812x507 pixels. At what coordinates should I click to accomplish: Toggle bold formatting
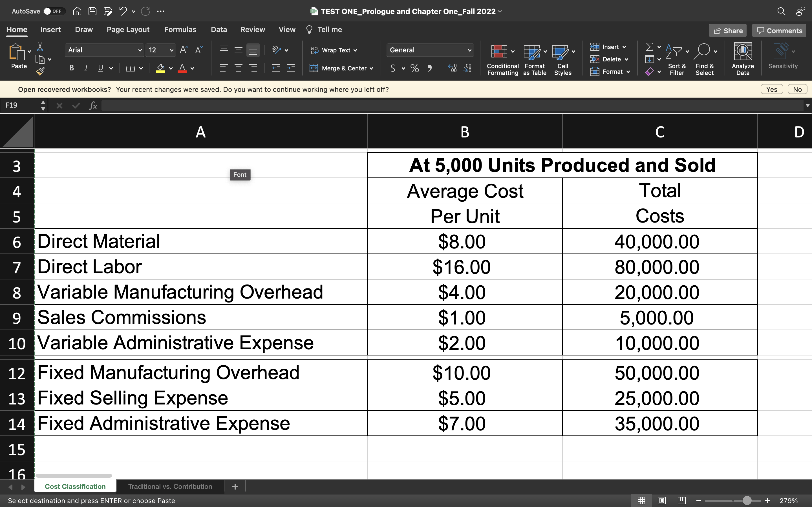coord(71,68)
